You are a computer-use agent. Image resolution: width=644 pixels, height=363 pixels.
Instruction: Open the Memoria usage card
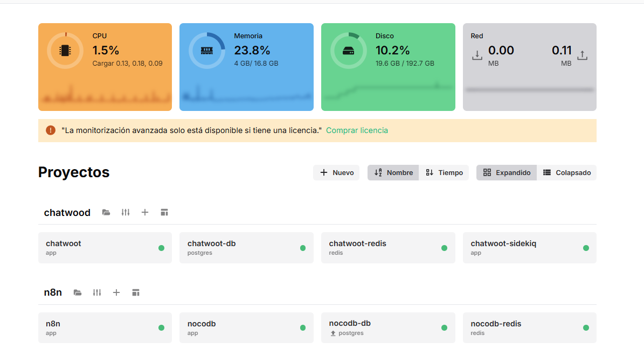(246, 67)
